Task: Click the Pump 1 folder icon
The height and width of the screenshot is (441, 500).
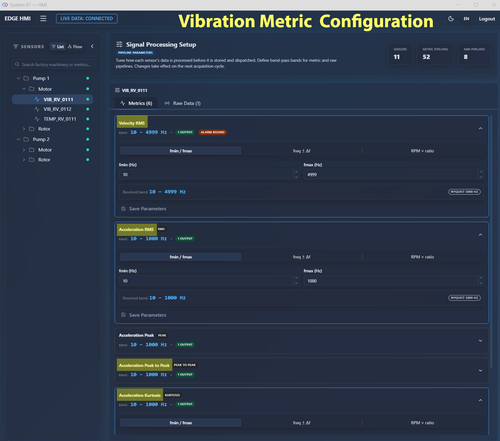Action: click(x=26, y=78)
